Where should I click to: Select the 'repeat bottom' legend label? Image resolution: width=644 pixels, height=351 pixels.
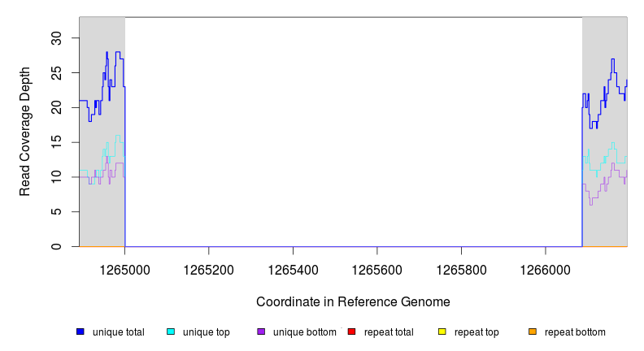pos(575,332)
